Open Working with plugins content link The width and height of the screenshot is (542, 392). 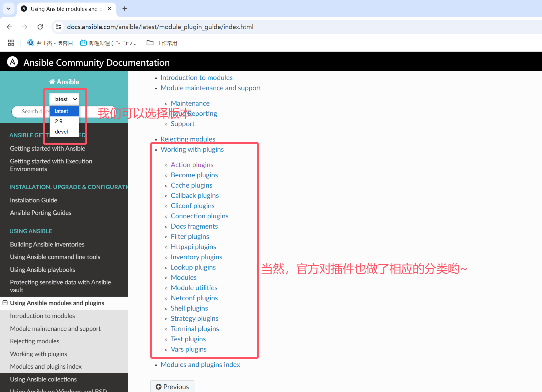[x=192, y=149]
